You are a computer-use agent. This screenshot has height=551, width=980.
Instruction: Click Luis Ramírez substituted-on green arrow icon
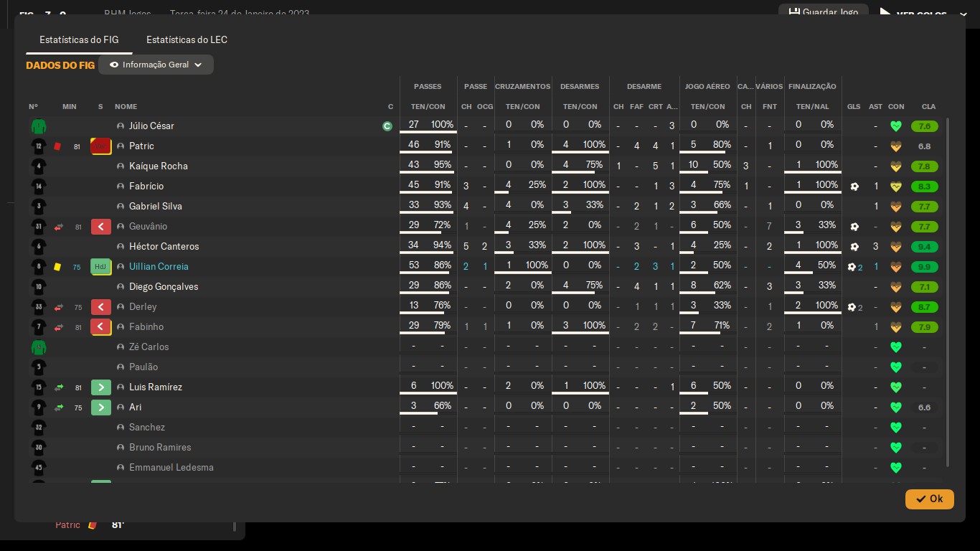[x=59, y=387]
